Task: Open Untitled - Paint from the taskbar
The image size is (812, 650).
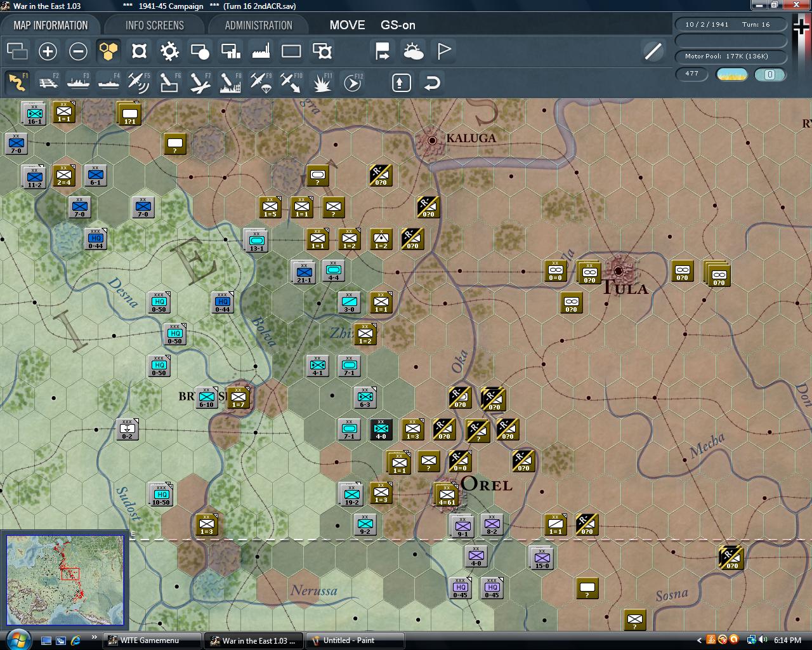Action: click(354, 640)
